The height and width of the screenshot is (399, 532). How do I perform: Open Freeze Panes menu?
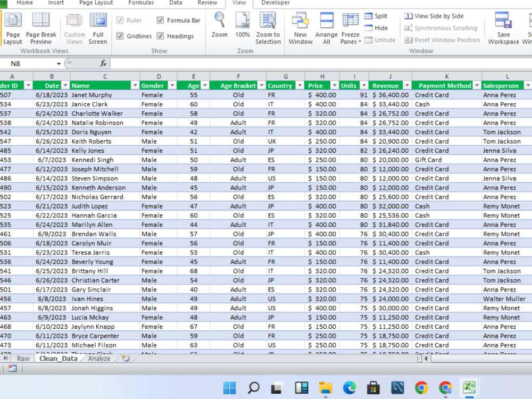(350, 29)
